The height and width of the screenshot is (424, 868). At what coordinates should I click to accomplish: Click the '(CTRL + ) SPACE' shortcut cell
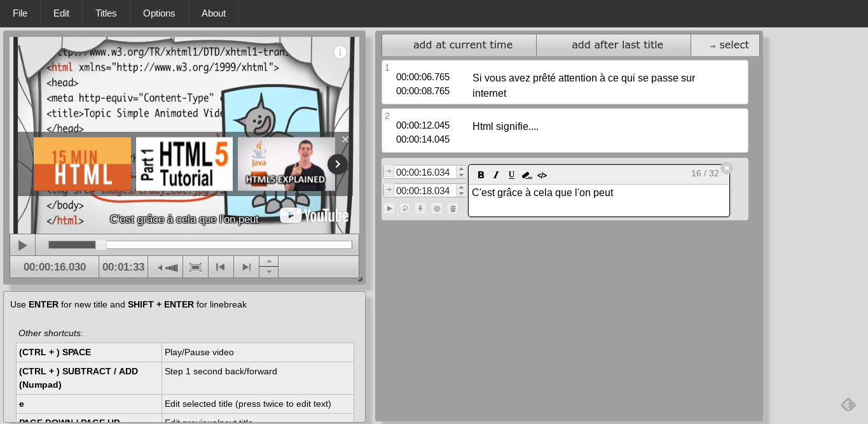89,353
